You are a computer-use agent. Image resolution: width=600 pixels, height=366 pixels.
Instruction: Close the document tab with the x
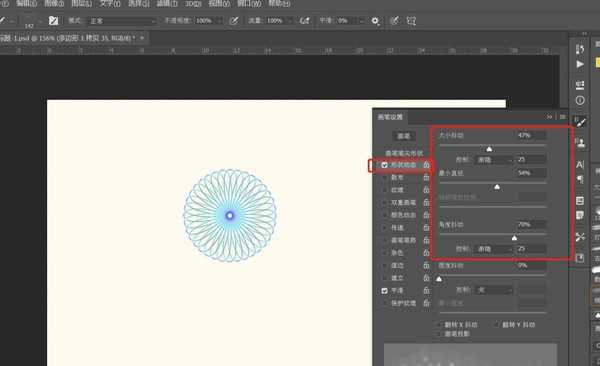[x=142, y=38]
